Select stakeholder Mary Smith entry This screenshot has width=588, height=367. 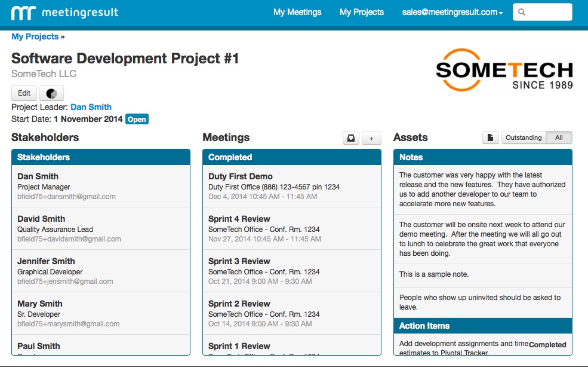[101, 313]
